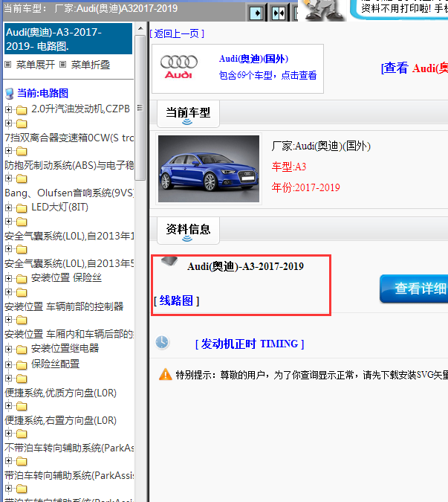Expand the 安装位置 保险丝 node
The height and width of the screenshot is (502, 448).
click(x=9, y=279)
